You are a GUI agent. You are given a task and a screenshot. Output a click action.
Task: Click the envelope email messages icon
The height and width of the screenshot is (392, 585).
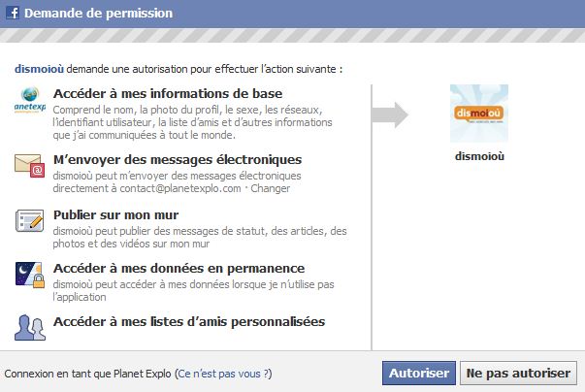[30, 166]
